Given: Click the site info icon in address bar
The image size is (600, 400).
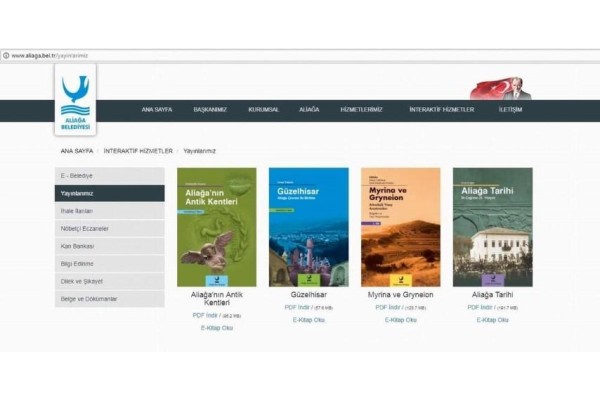Looking at the screenshot, I should (6, 56).
